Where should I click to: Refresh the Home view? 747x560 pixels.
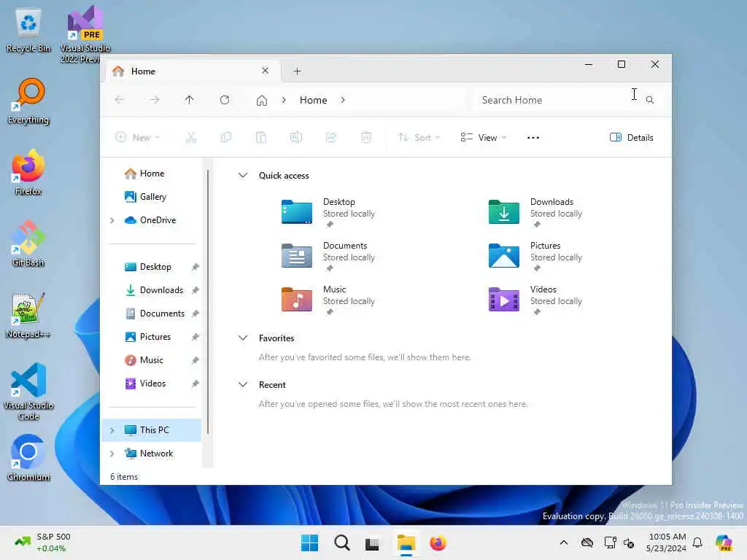point(225,100)
